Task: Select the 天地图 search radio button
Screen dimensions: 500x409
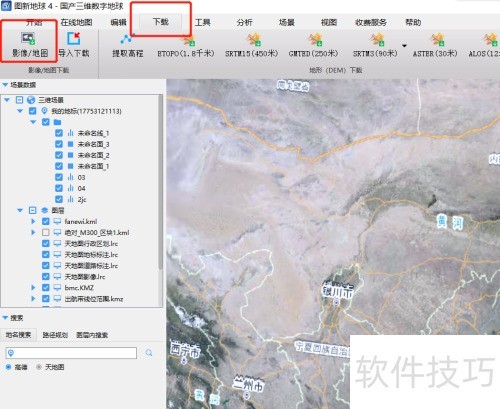Action: coord(39,367)
